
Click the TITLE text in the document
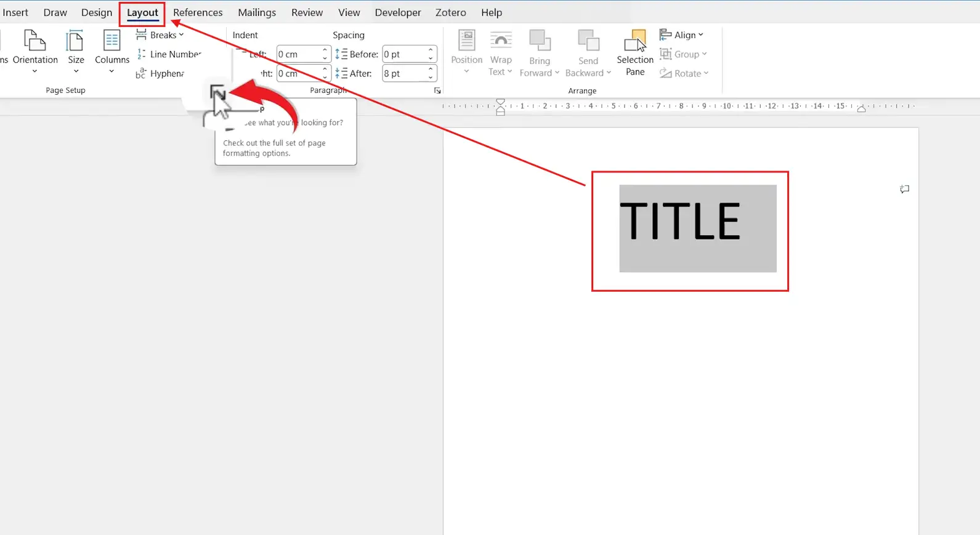680,222
